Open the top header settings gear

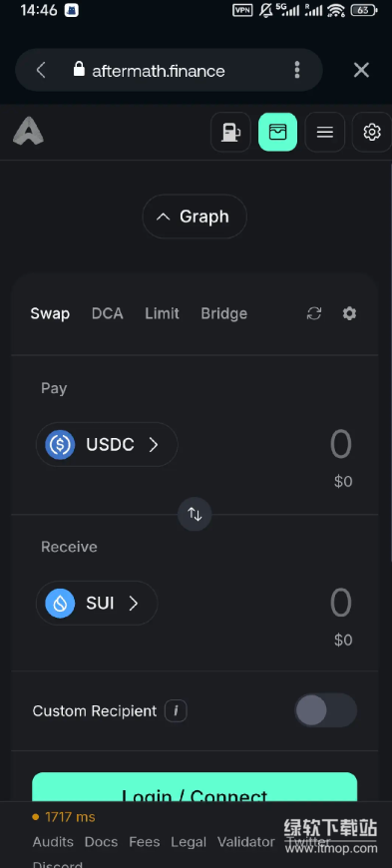coord(372,132)
